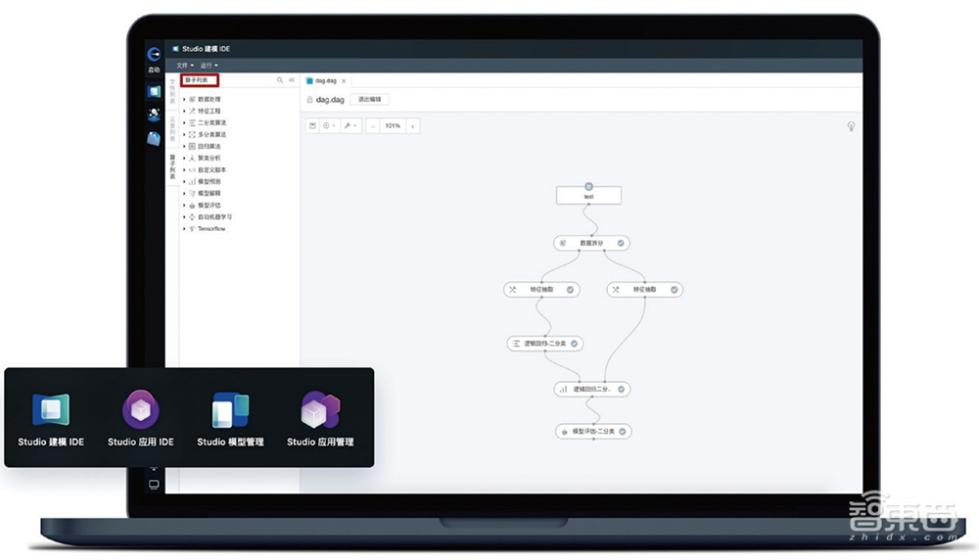Click the Studio 应用管理 launcher icon

(x=320, y=410)
